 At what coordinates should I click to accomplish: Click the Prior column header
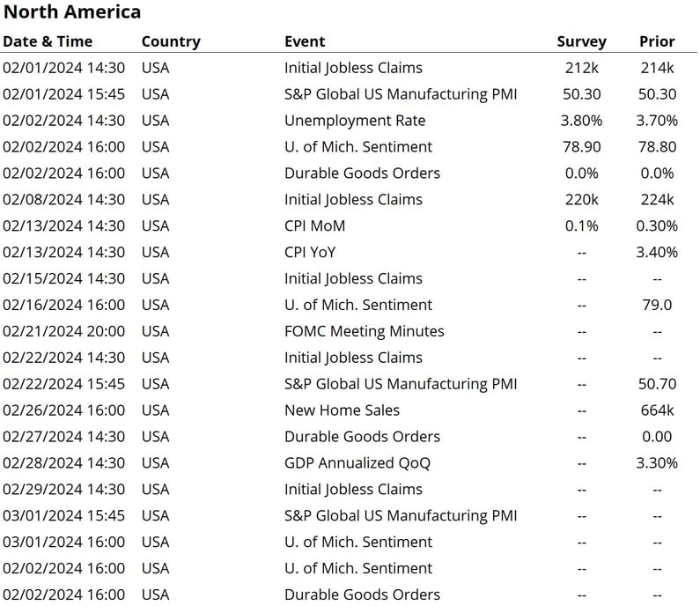(x=657, y=41)
